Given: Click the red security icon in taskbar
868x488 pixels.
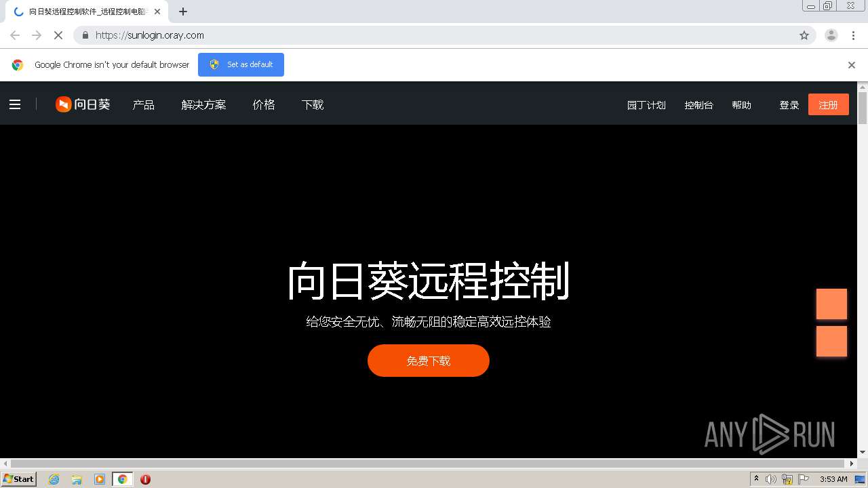Looking at the screenshot, I should [x=145, y=479].
